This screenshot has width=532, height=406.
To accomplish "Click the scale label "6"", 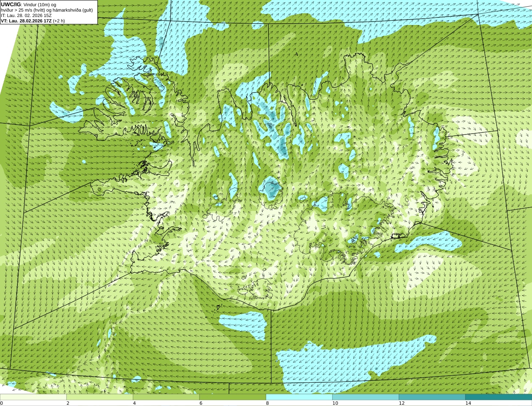I will tap(201, 403).
